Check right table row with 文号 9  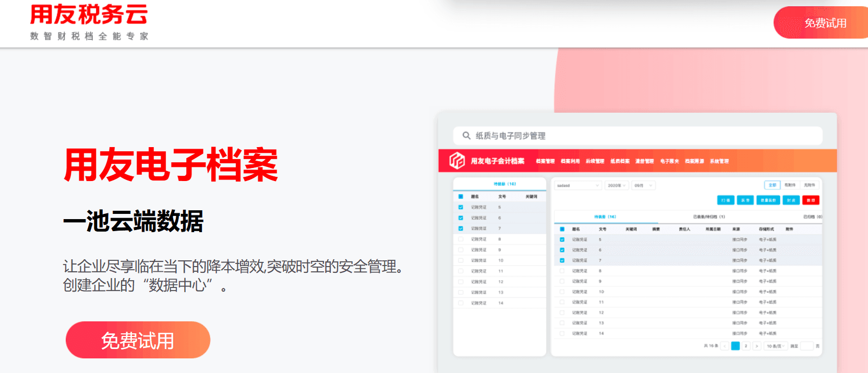(562, 281)
